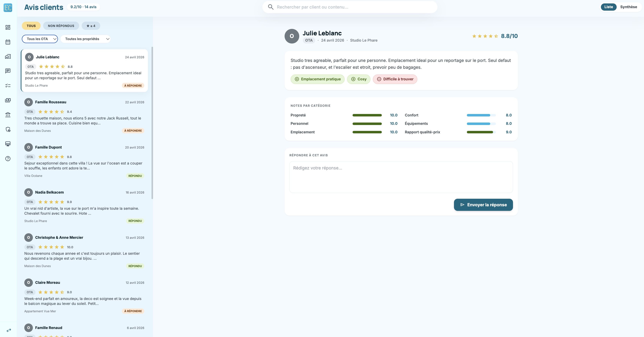Screen dimensions: 644x337
Task: Click the Confort rating bar
Action: tap(481, 115)
